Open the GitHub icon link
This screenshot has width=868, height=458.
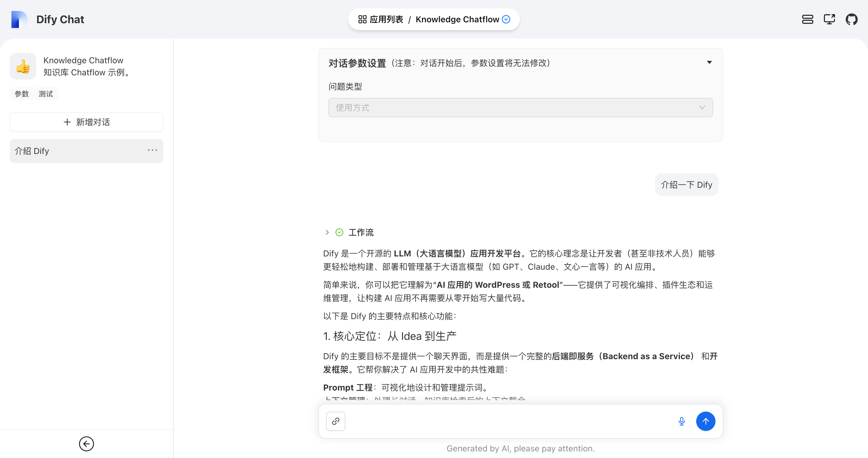tap(851, 19)
